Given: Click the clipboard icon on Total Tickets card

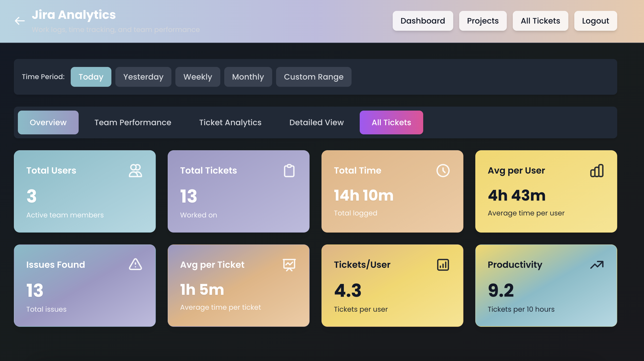Looking at the screenshot, I should 289,171.
